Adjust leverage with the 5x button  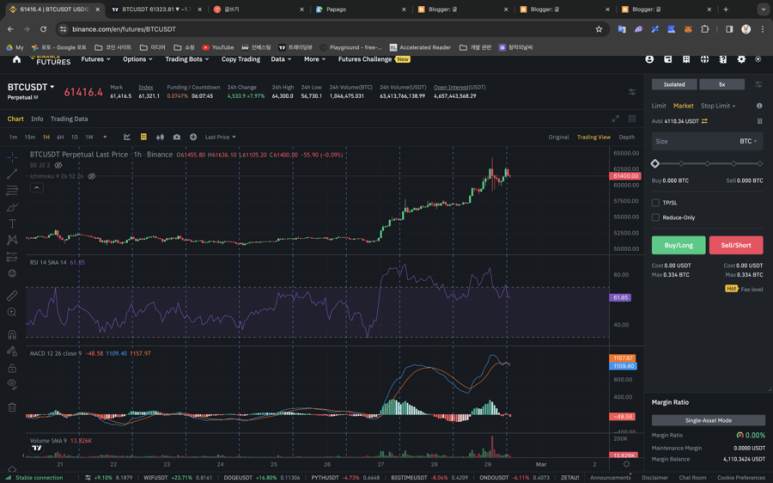[722, 84]
